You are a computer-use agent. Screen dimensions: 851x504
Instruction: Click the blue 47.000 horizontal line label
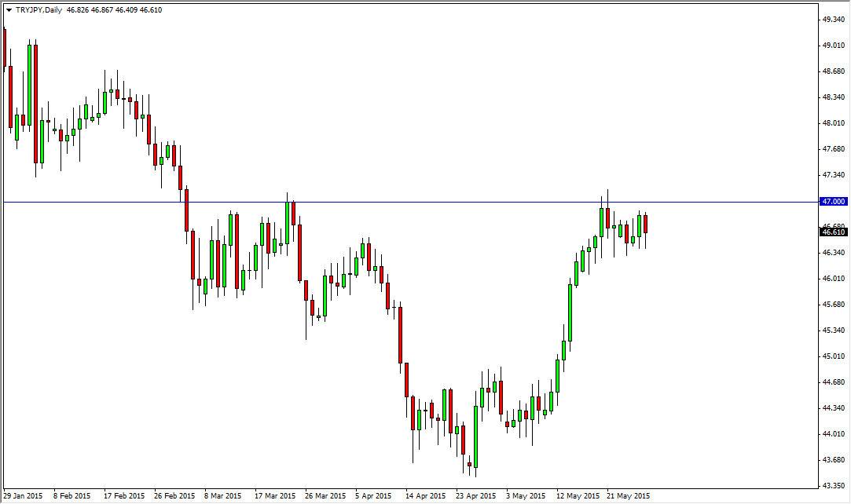(x=834, y=202)
